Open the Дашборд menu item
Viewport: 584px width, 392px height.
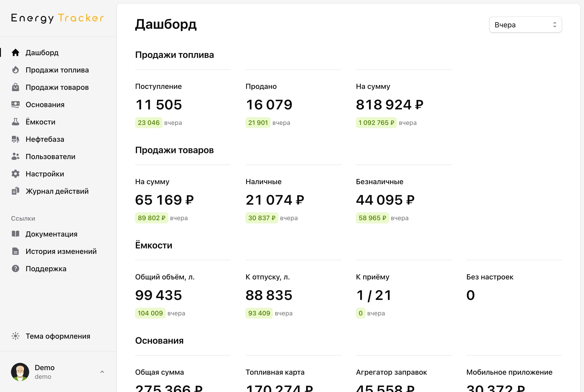pos(42,52)
